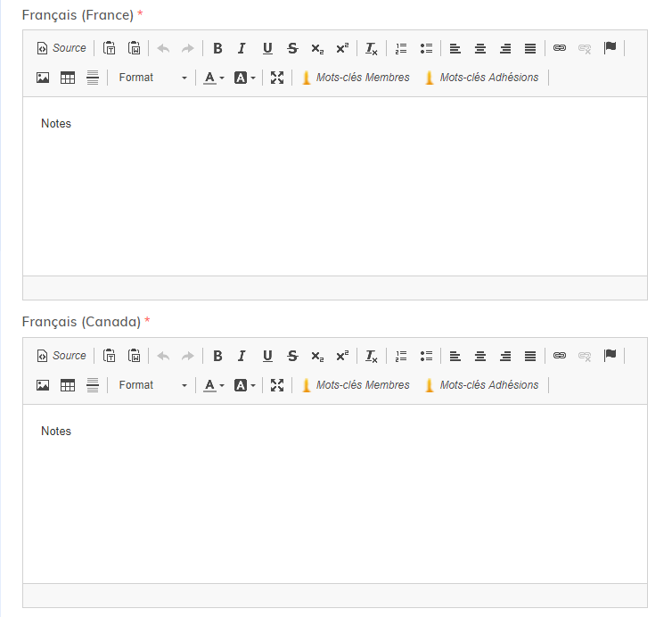Open the Format dropdown in France editor

point(152,78)
